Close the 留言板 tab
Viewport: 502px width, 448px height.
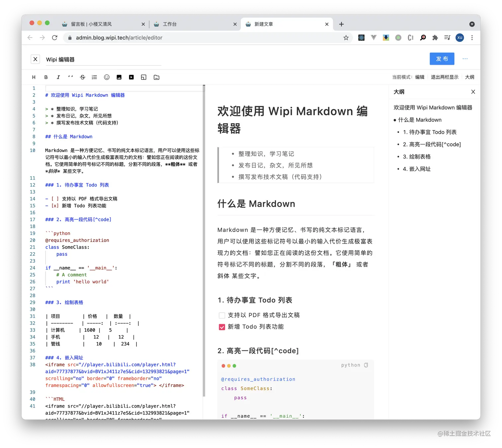tap(143, 24)
